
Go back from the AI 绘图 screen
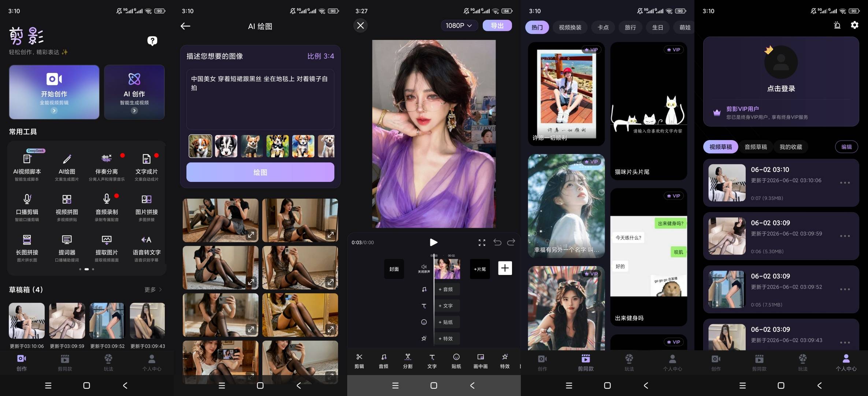185,26
